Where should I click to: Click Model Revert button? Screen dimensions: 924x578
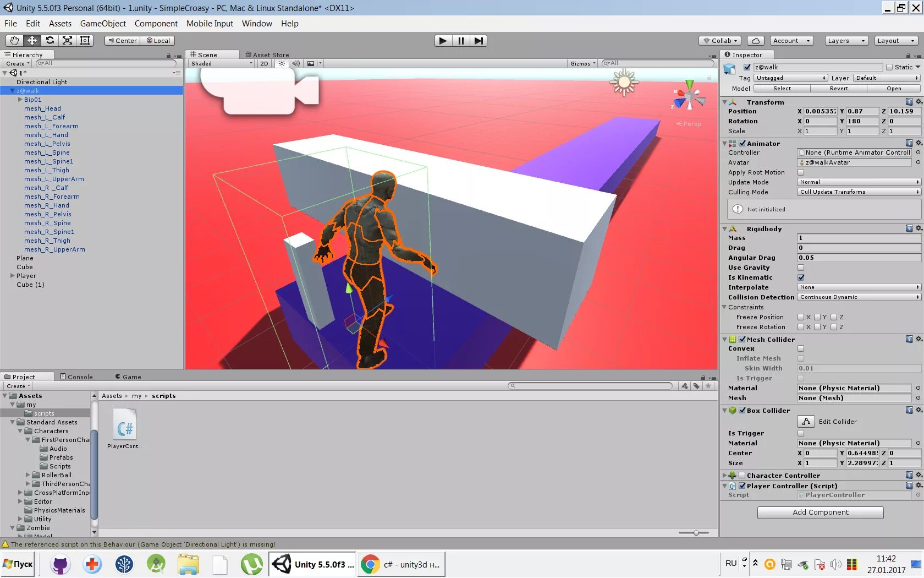click(839, 89)
